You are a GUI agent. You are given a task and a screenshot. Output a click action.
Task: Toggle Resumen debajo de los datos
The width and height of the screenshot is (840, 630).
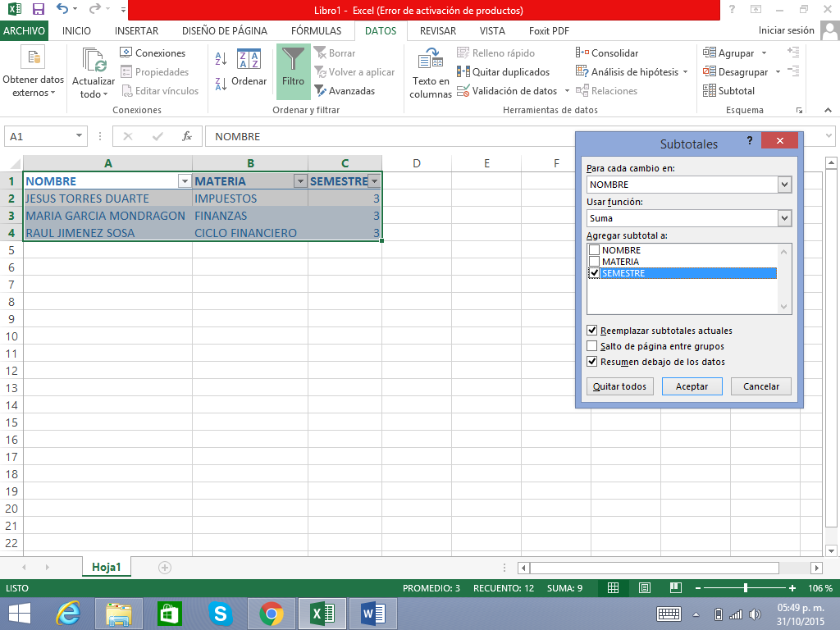(592, 362)
